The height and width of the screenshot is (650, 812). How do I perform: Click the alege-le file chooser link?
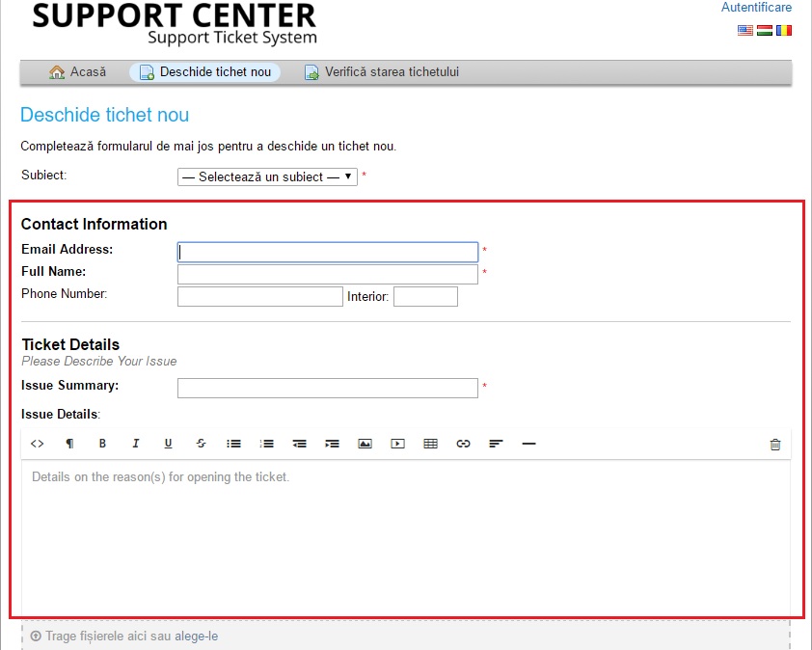click(197, 636)
